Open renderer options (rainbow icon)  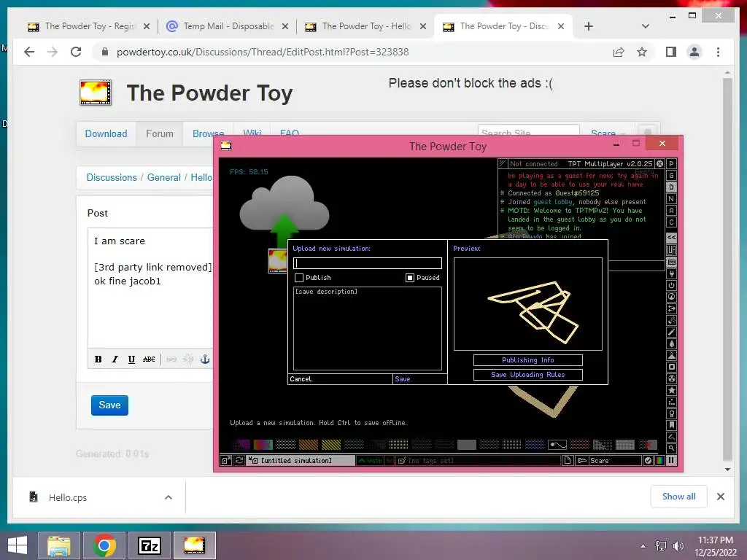[x=659, y=461]
